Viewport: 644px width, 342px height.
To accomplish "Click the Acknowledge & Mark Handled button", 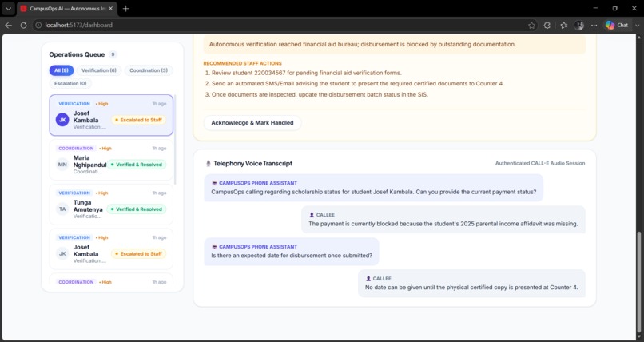I will point(252,123).
